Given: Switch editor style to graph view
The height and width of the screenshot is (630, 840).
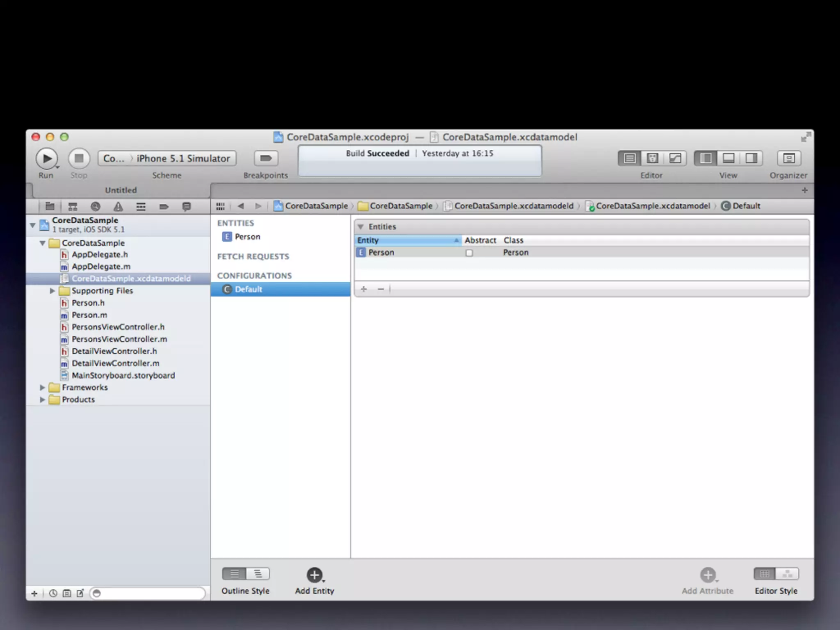Looking at the screenshot, I should (x=787, y=574).
